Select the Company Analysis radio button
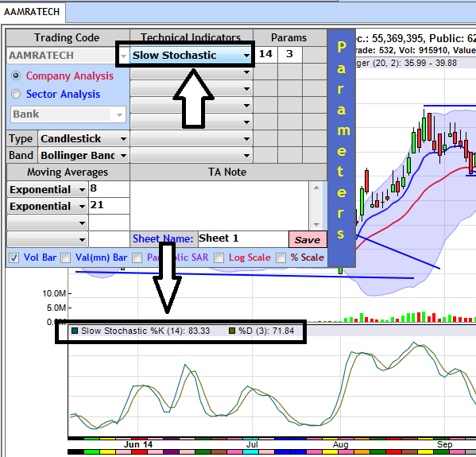Viewport: 476px width, 457px height. [x=16, y=76]
